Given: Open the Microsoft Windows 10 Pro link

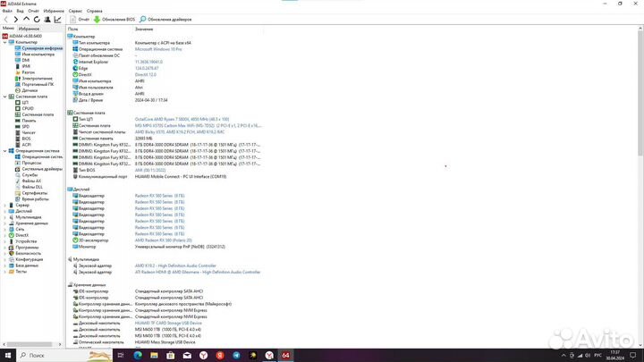Looking at the screenshot, I should (158, 49).
